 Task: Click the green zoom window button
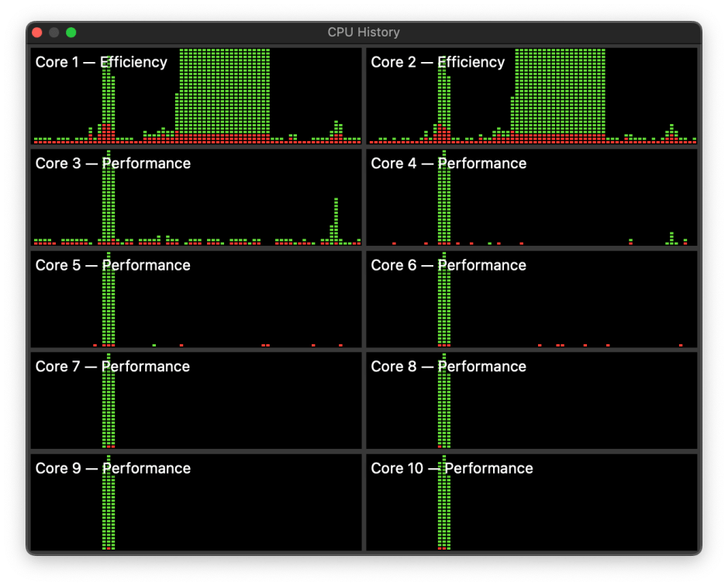[71, 33]
